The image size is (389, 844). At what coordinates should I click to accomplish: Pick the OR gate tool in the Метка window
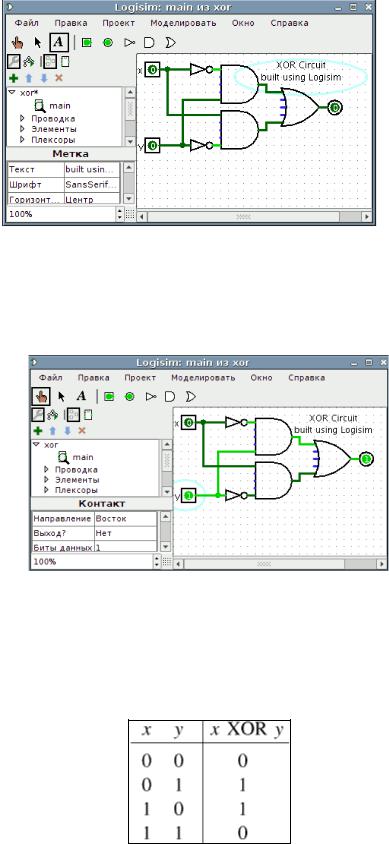click(x=171, y=43)
